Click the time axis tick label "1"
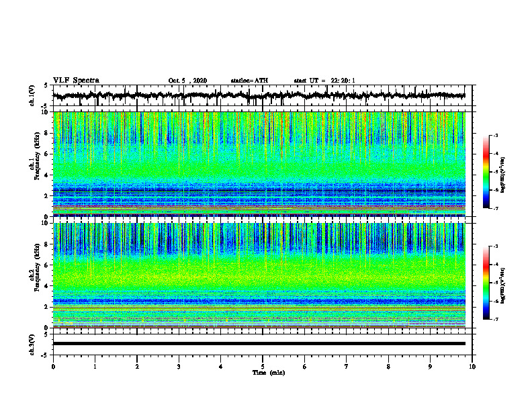 [x=95, y=367]
